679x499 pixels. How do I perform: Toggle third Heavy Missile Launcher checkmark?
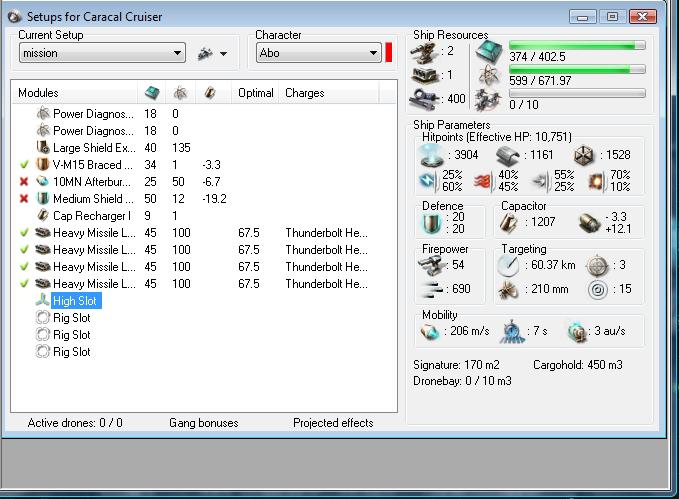(24, 266)
